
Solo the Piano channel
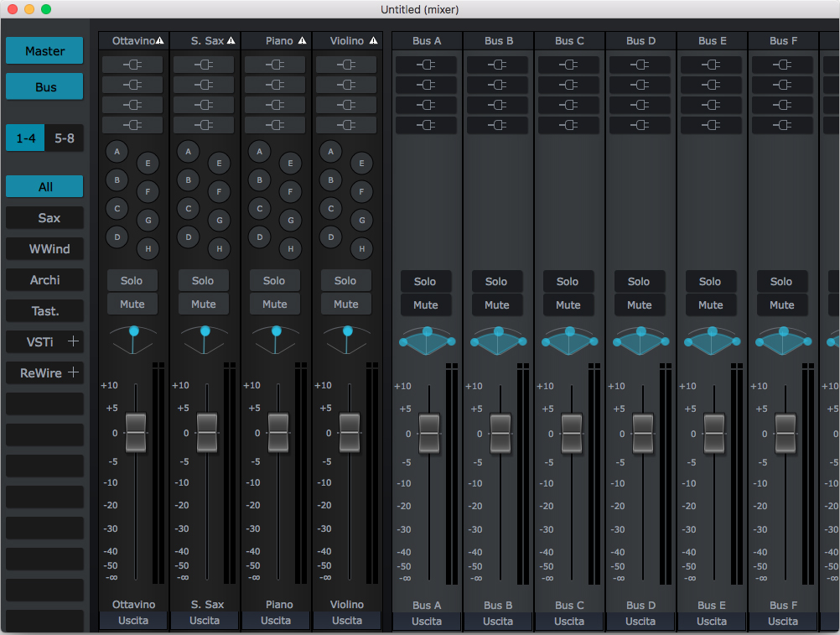[274, 281]
